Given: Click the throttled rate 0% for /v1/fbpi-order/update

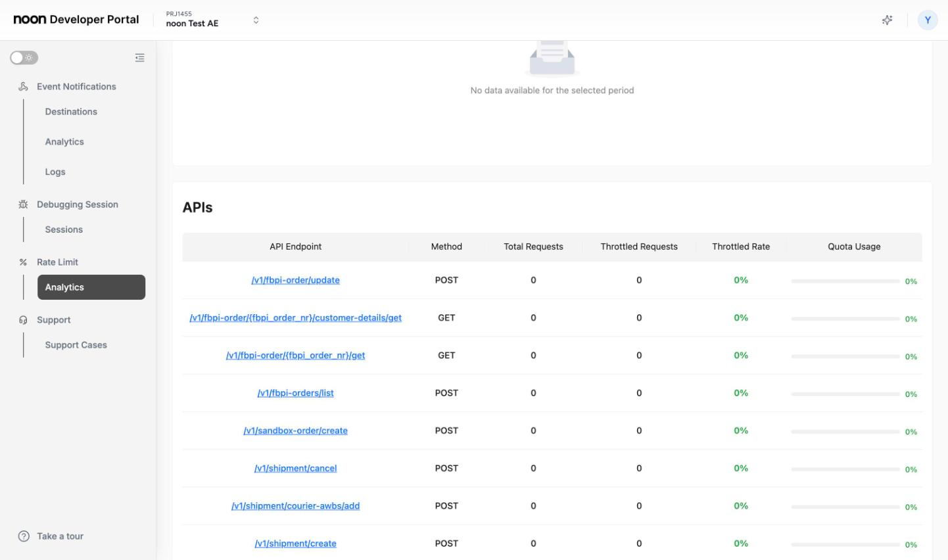Looking at the screenshot, I should tap(741, 280).
